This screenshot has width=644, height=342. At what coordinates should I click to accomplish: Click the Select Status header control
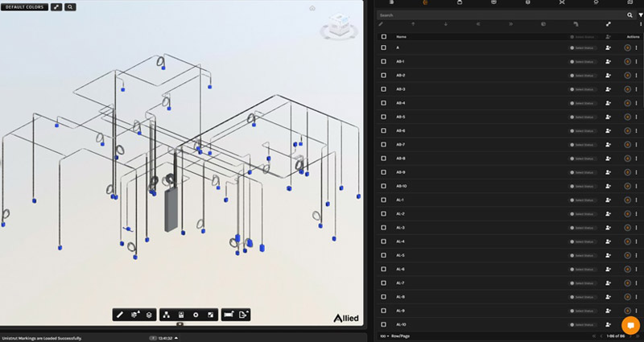coord(582,37)
